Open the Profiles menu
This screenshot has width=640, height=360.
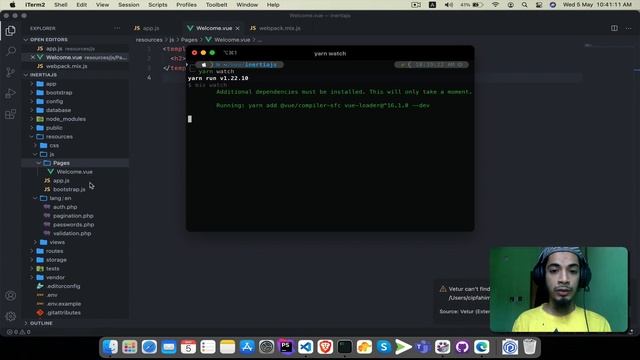186,5
